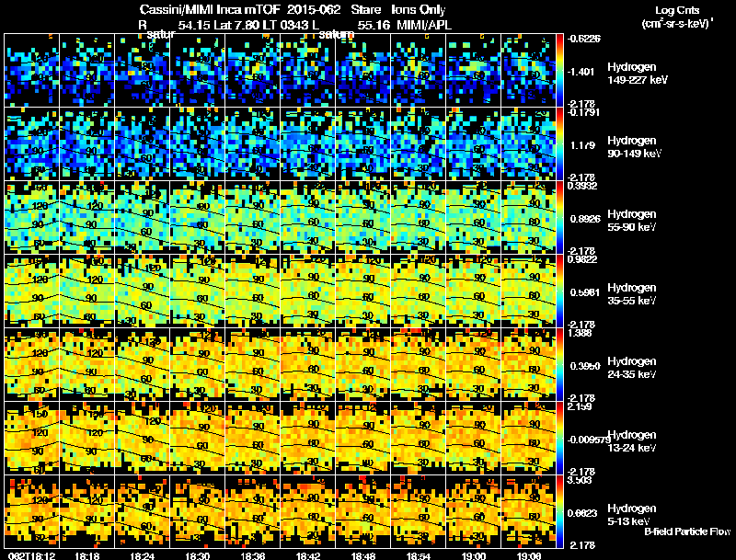This screenshot has height=560, width=736.
Task: Open the 35-55 keV image panel at 18:36
Action: pos(252,291)
